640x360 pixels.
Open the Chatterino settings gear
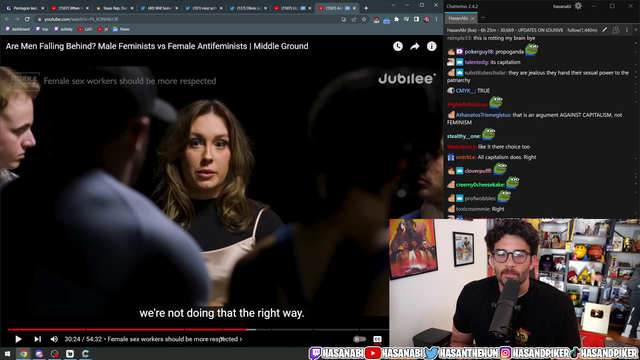pos(578,6)
